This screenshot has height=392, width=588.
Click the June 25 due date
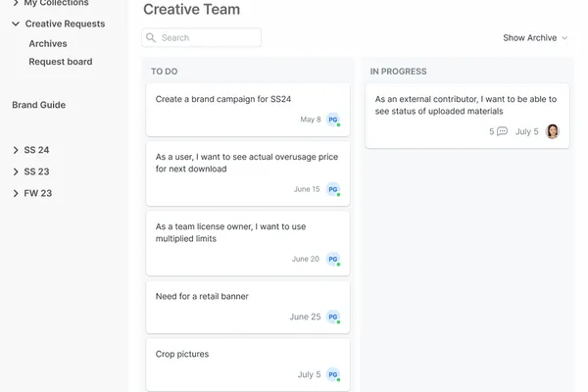coord(305,317)
